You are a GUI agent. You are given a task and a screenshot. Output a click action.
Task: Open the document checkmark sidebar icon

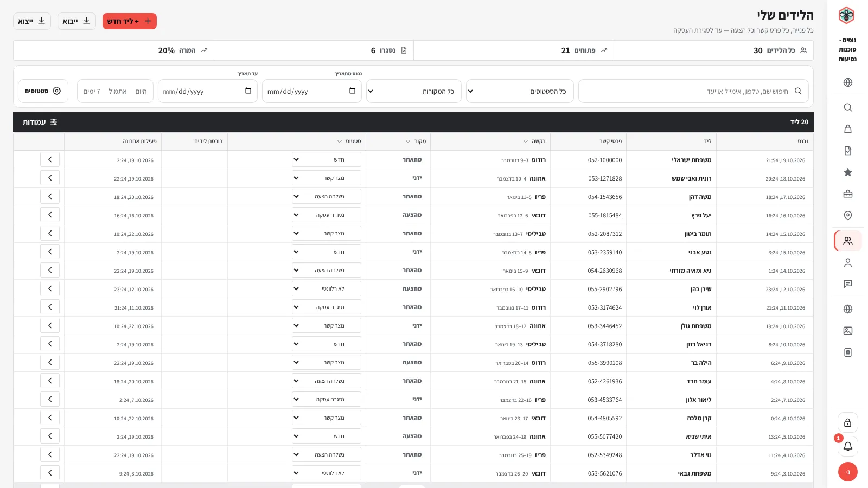(x=848, y=151)
